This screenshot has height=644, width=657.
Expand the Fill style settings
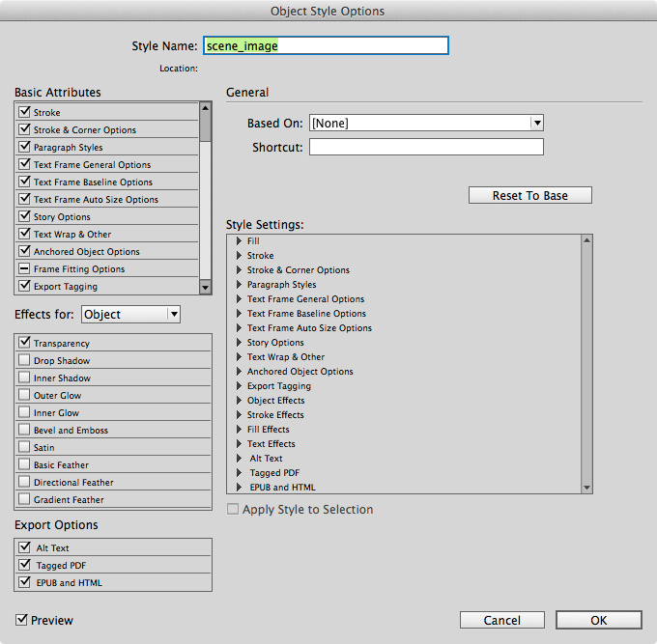click(239, 240)
